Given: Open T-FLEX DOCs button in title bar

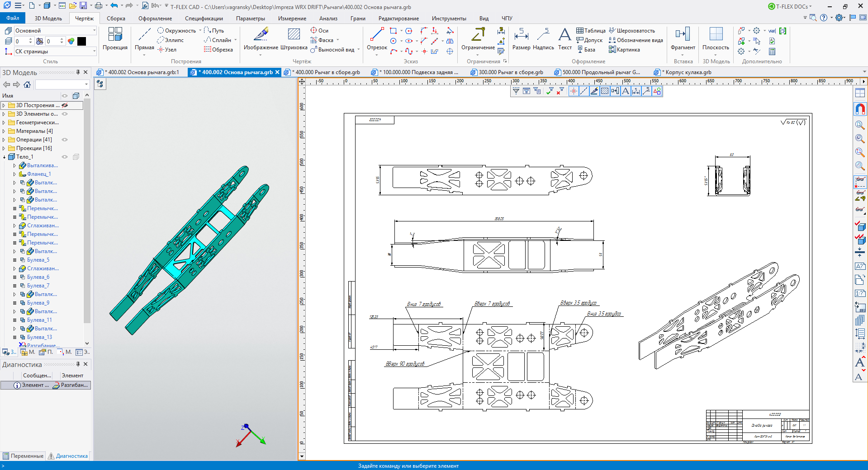Looking at the screenshot, I should (790, 6).
